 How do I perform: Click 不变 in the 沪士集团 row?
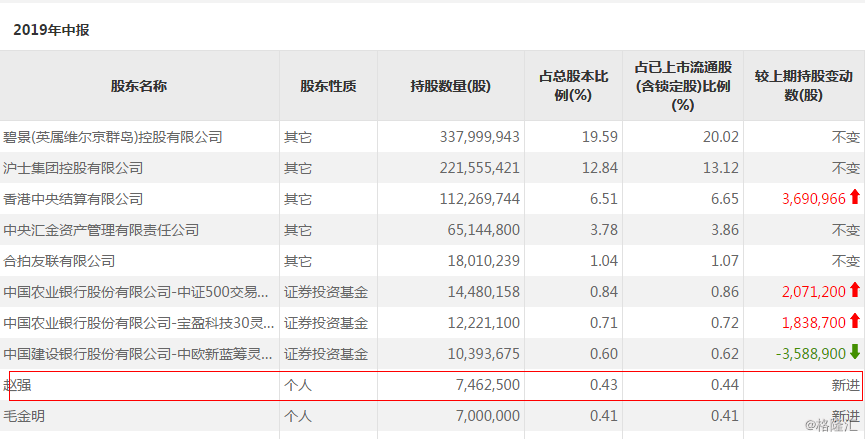point(846,168)
